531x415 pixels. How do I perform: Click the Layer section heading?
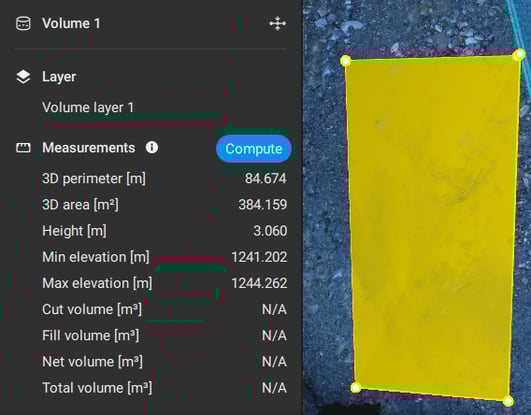pyautogui.click(x=59, y=77)
